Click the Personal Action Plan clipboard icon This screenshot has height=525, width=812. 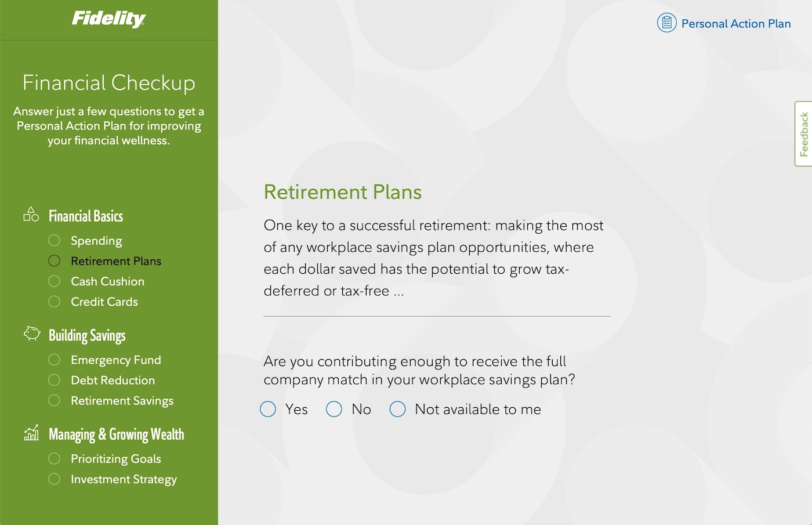666,23
